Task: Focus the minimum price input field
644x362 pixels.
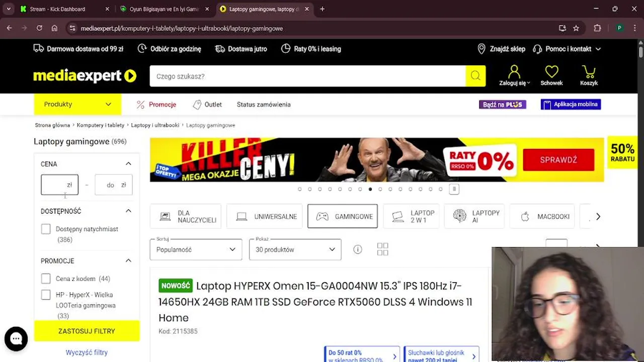Action: pos(59,185)
